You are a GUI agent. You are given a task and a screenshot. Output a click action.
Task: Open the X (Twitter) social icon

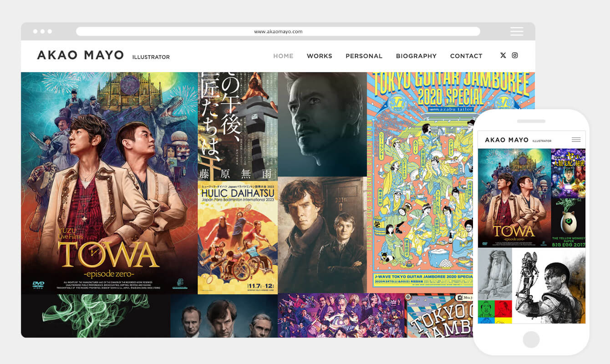point(503,56)
